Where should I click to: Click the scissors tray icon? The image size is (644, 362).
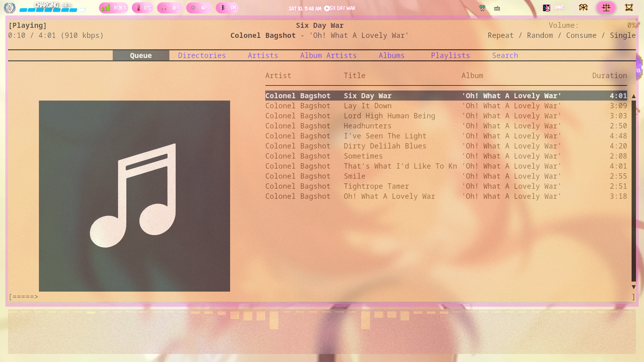[x=482, y=8]
